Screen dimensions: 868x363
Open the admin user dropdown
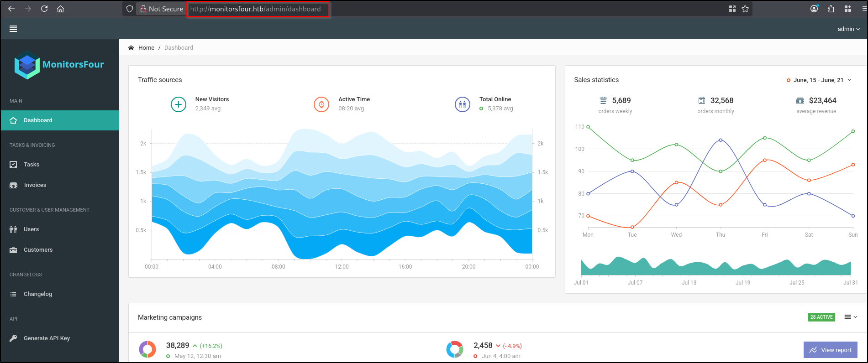click(x=848, y=29)
